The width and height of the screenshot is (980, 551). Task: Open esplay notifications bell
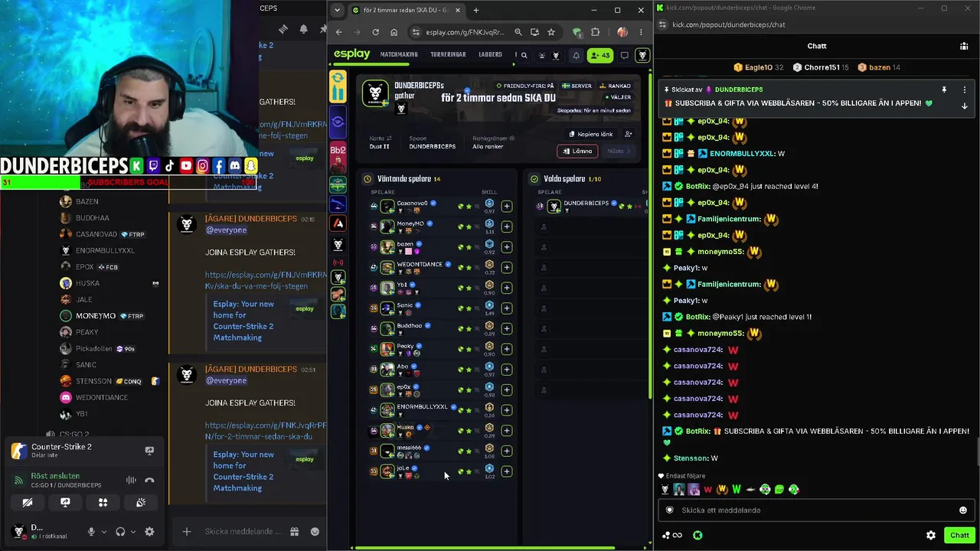pyautogui.click(x=577, y=55)
